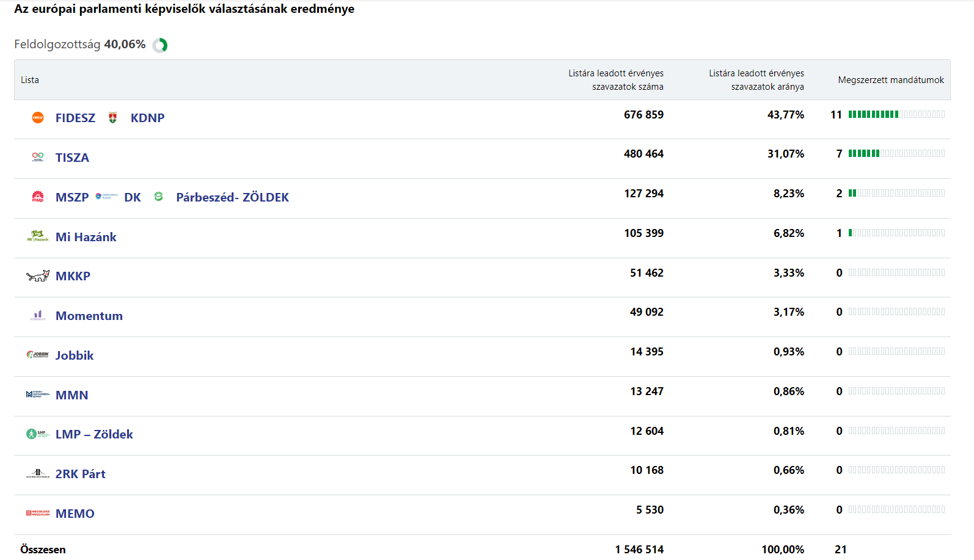974x560 pixels.
Task: Click the processing progress donut indicator
Action: [x=160, y=45]
